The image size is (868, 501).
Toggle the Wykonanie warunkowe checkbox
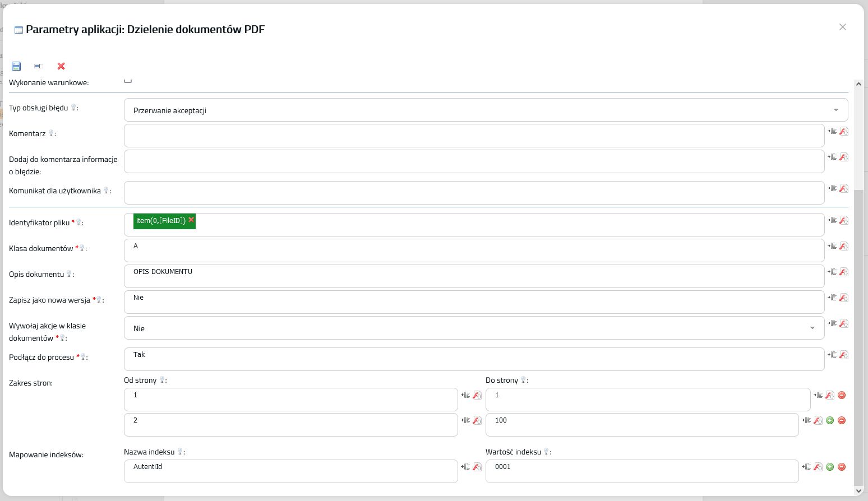tap(128, 80)
